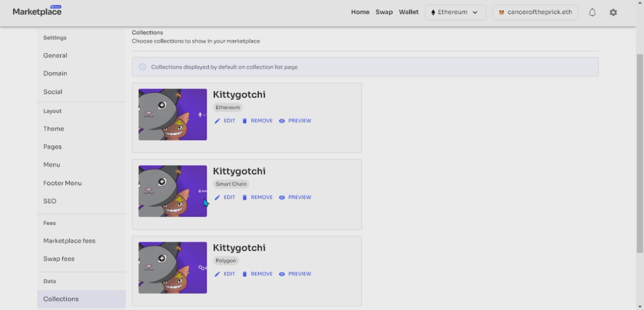Viewport: 644px width, 310px height.
Task: Click the Ethereum Kittygotchi thumbnail image
Action: click(173, 115)
